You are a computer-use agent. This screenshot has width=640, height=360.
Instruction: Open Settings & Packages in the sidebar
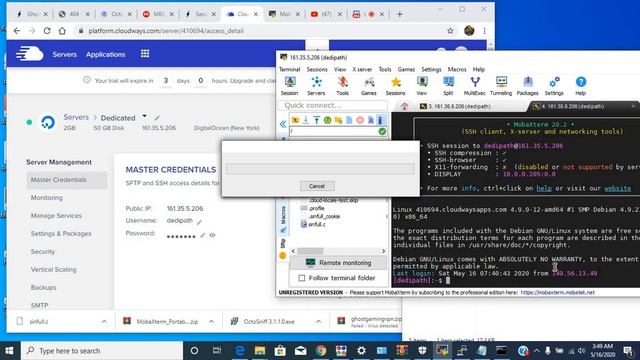[x=61, y=233]
